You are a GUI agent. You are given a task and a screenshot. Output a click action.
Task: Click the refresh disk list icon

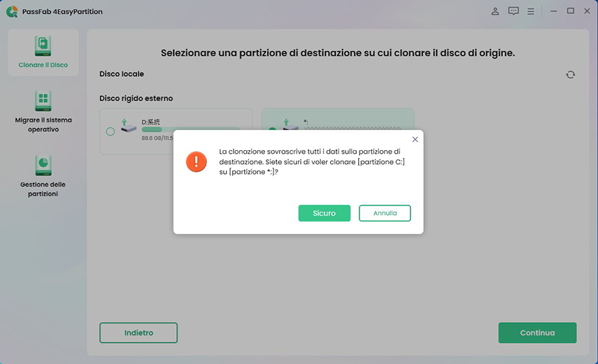click(x=570, y=75)
